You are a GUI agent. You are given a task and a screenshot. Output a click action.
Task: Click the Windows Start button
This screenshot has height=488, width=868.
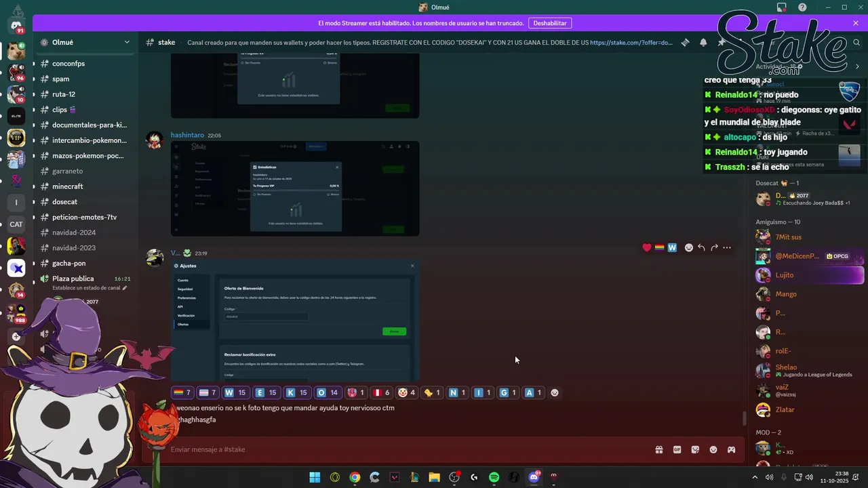[x=315, y=477]
